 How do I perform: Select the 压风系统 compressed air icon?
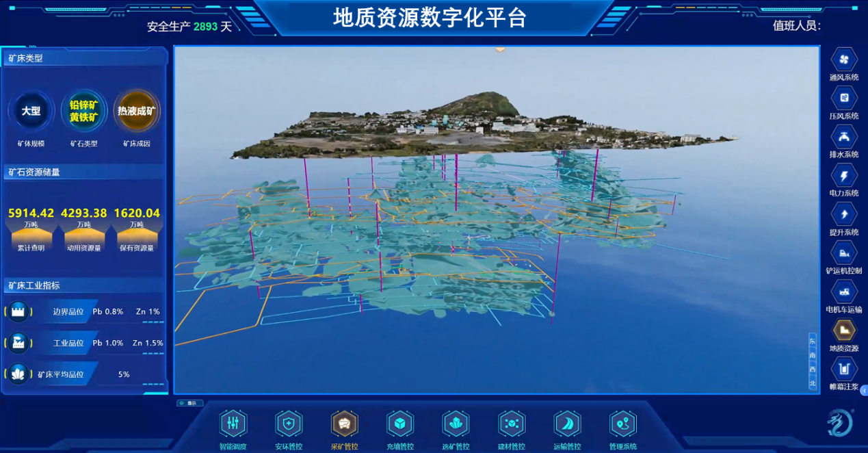(843, 99)
